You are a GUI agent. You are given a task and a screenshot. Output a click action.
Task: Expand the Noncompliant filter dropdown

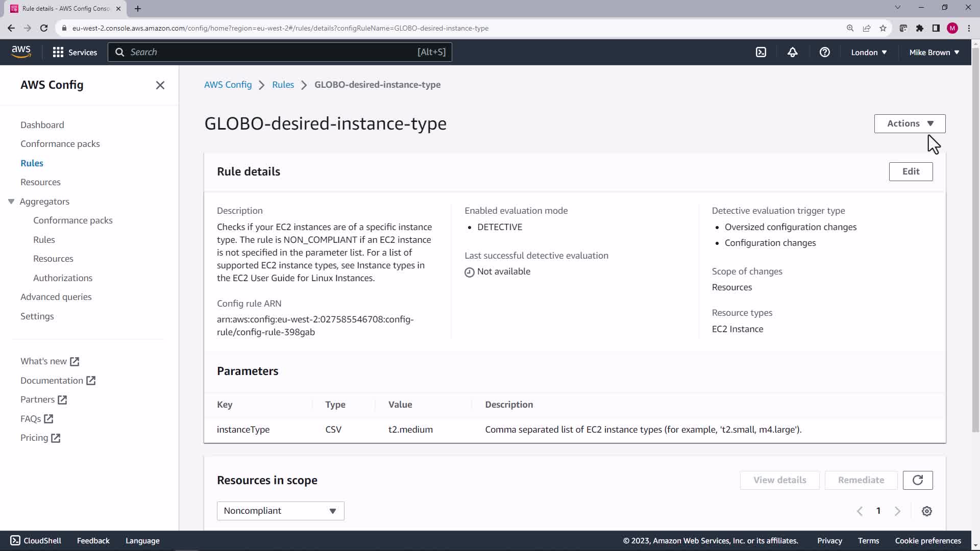click(x=280, y=511)
